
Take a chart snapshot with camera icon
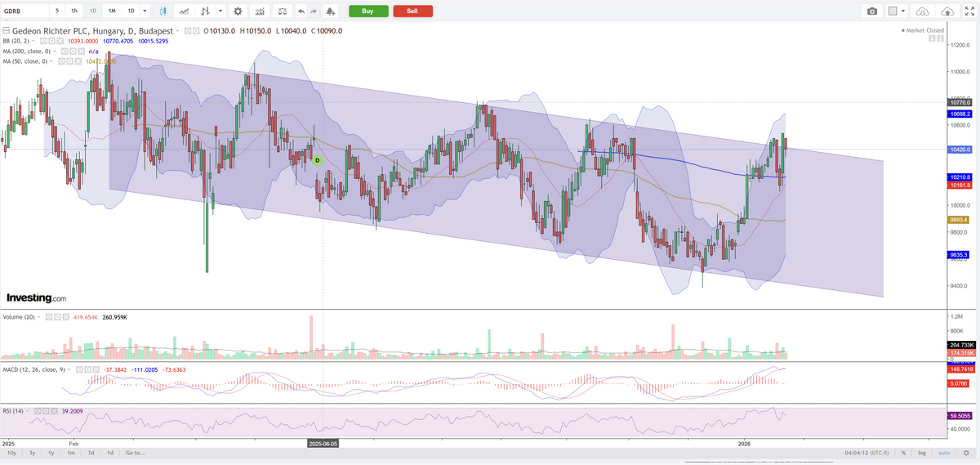pyautogui.click(x=872, y=11)
